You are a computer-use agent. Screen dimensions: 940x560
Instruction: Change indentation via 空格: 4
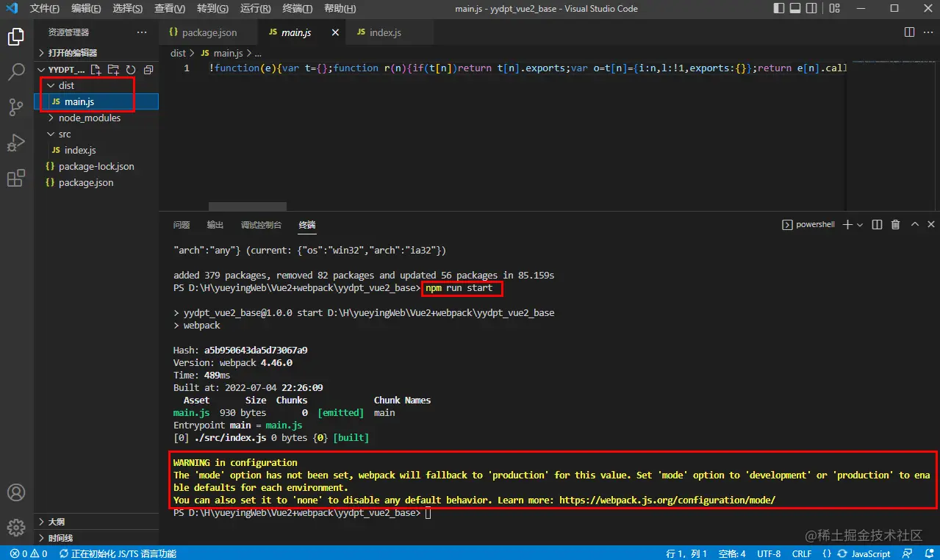pos(732,553)
